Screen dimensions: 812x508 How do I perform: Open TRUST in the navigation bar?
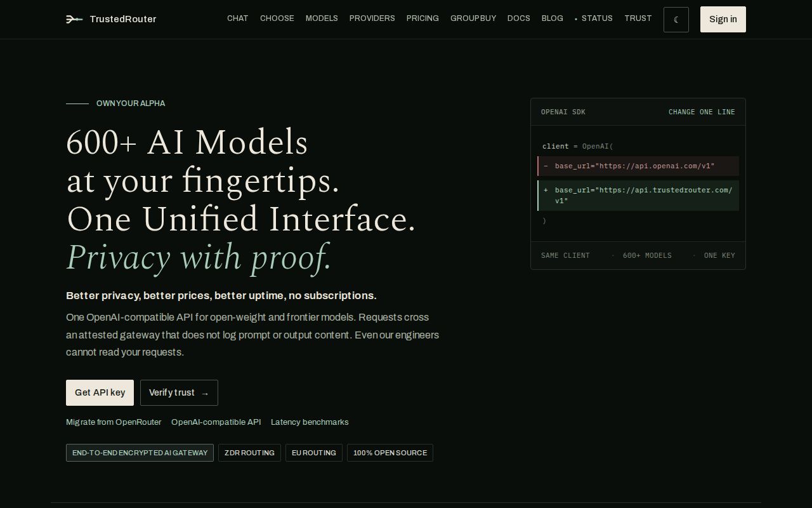[x=638, y=18]
